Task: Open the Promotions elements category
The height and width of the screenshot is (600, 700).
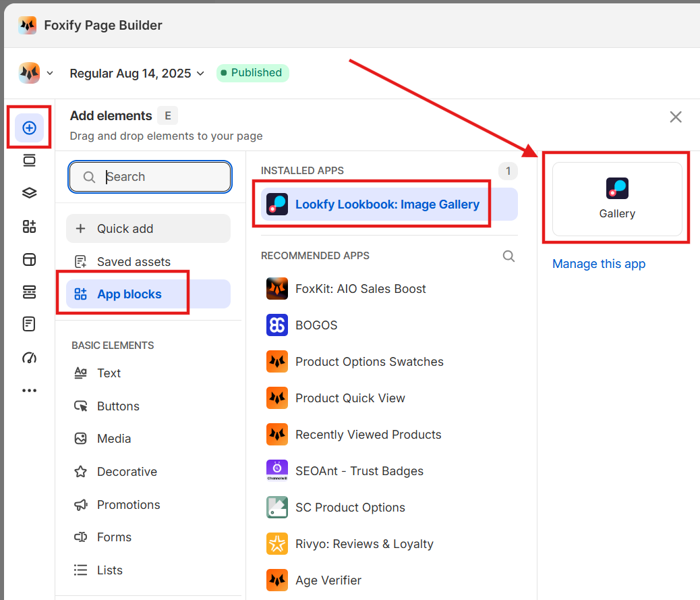Action: click(x=129, y=505)
